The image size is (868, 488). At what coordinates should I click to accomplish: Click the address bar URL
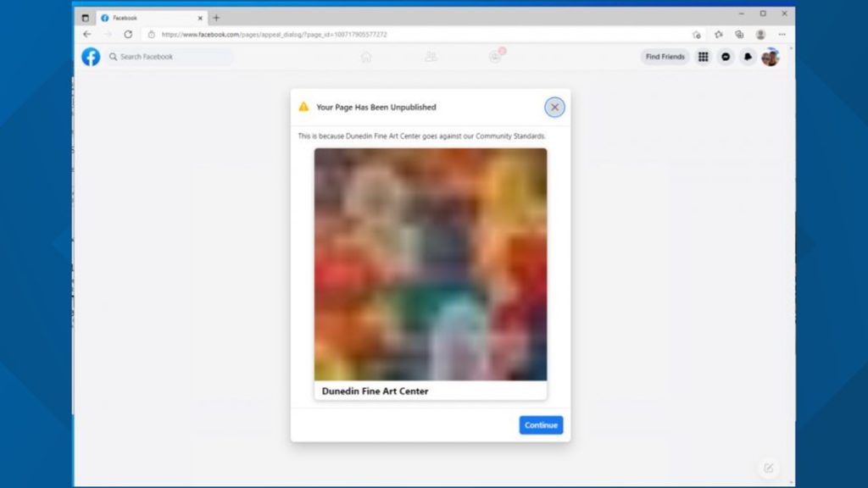click(274, 34)
